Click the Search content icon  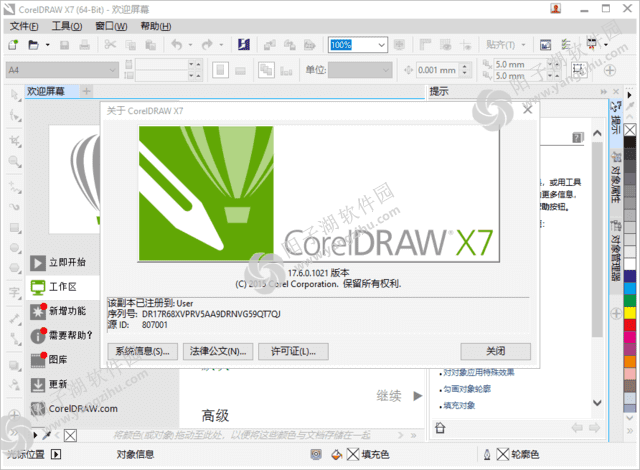click(x=244, y=44)
